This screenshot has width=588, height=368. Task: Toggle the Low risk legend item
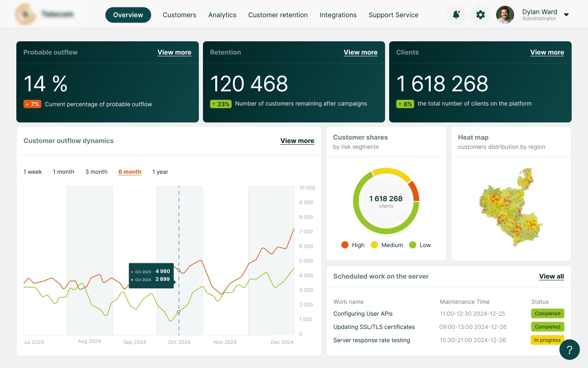point(420,245)
